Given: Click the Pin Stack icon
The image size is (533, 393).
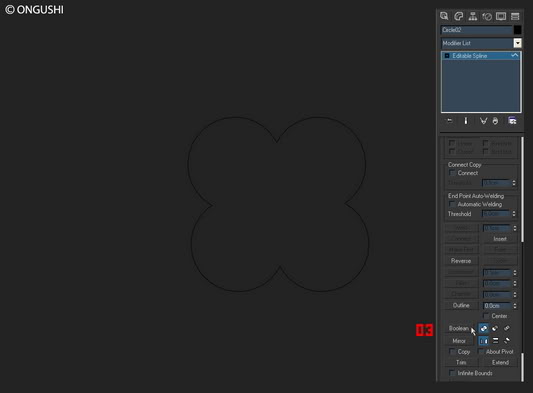Looking at the screenshot, I should 449,121.
